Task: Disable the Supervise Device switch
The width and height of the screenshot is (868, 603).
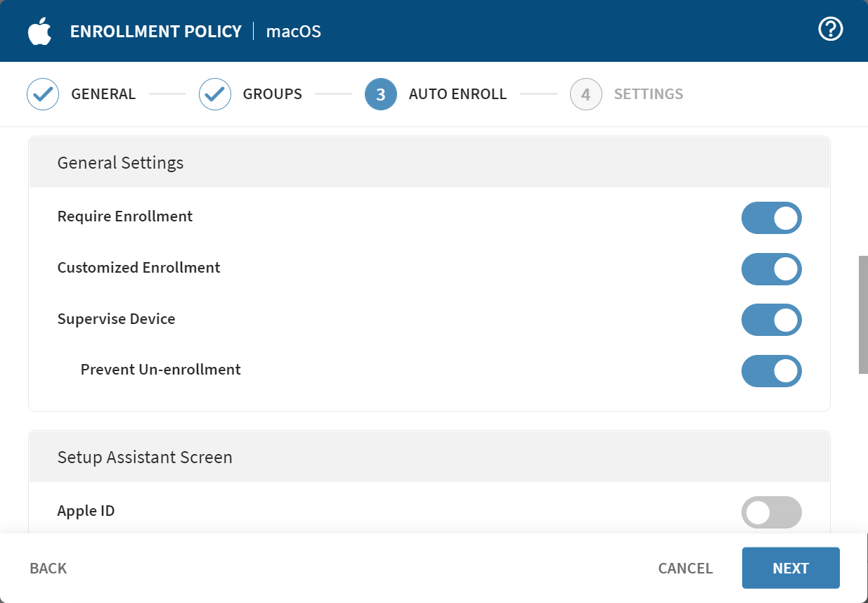Action: 771,320
